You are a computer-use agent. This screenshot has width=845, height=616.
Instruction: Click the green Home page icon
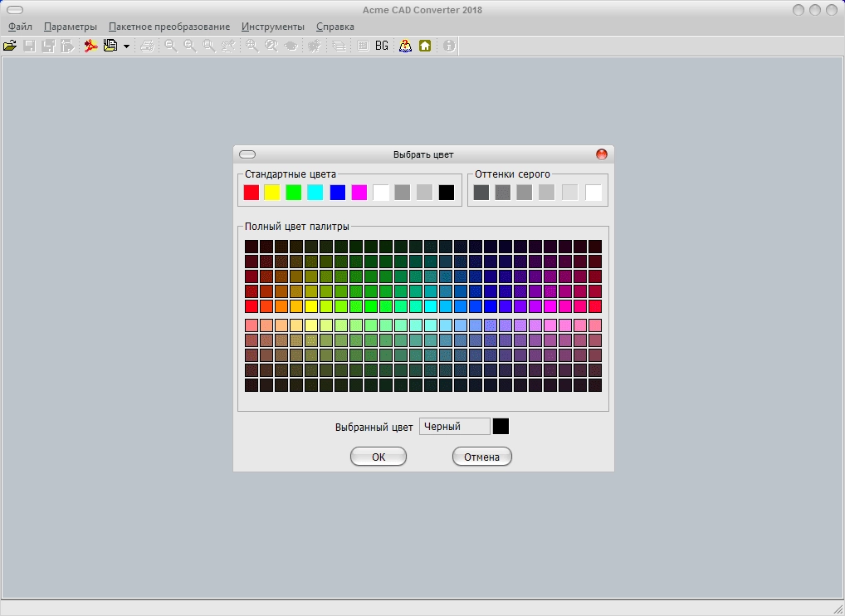[x=425, y=46]
